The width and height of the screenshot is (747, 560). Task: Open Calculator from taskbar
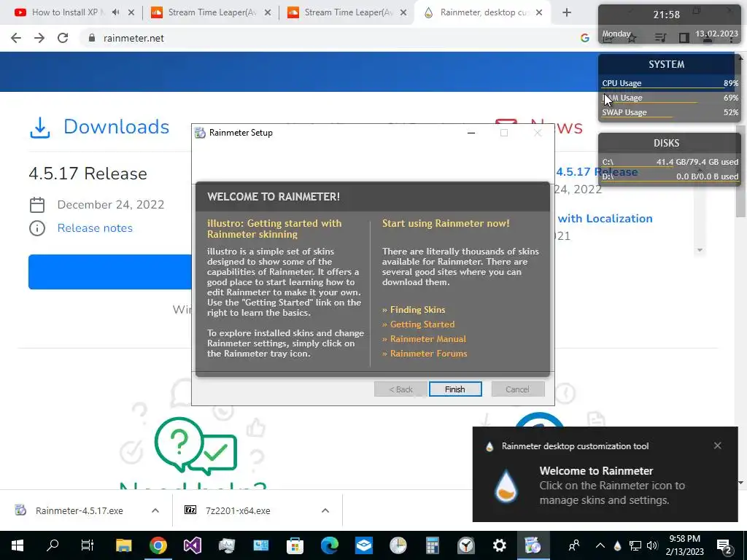coord(432,545)
